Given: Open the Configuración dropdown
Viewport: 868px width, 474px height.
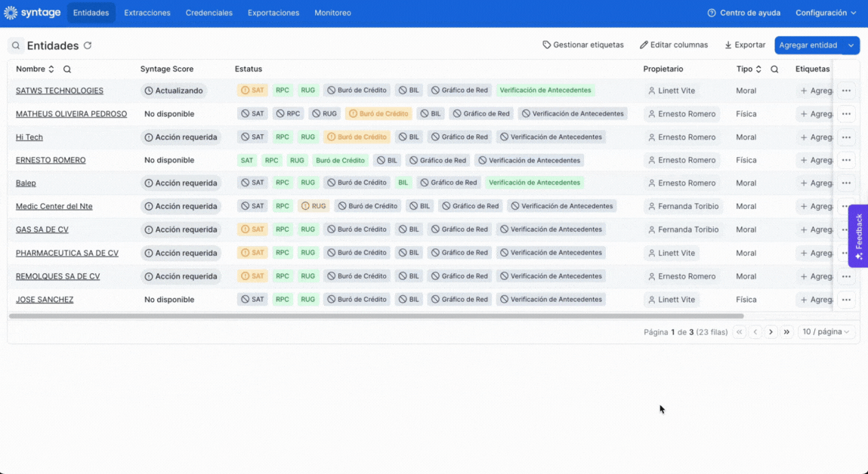Looking at the screenshot, I should [x=826, y=13].
